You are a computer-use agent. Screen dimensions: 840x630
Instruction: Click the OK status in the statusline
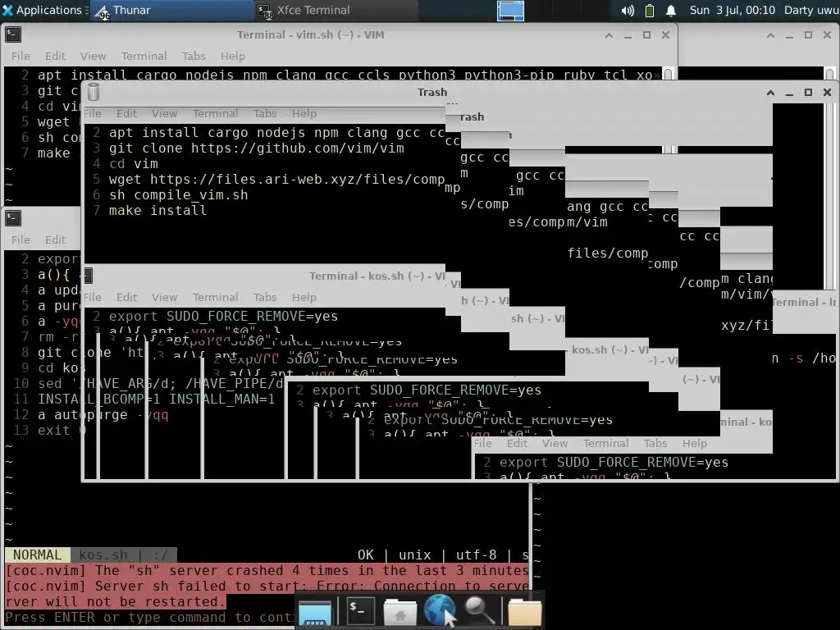pos(365,555)
